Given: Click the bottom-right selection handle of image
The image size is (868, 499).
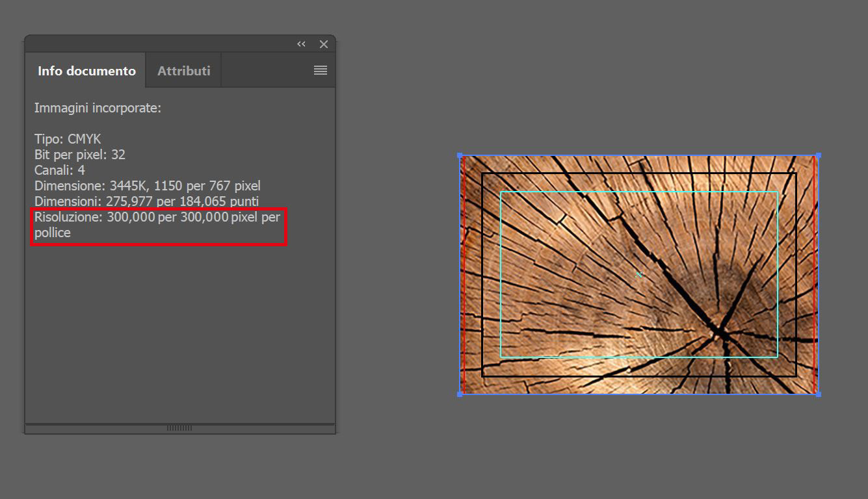Looking at the screenshot, I should click(818, 394).
